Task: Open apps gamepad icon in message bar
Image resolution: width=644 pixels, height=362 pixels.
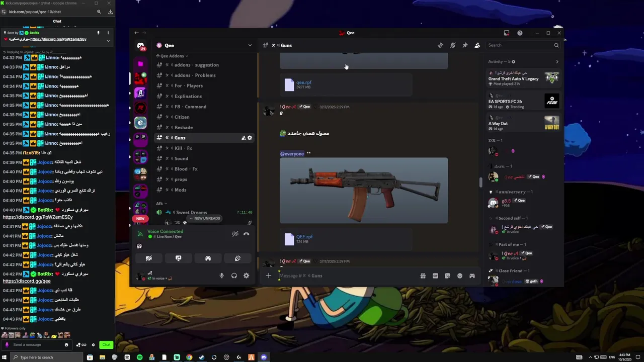Action: (x=472, y=276)
